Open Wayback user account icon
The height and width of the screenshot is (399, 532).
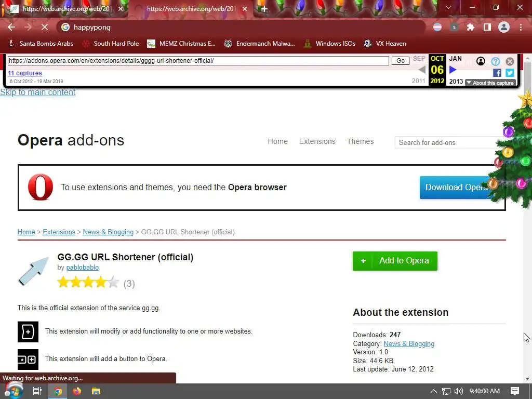tap(481, 61)
